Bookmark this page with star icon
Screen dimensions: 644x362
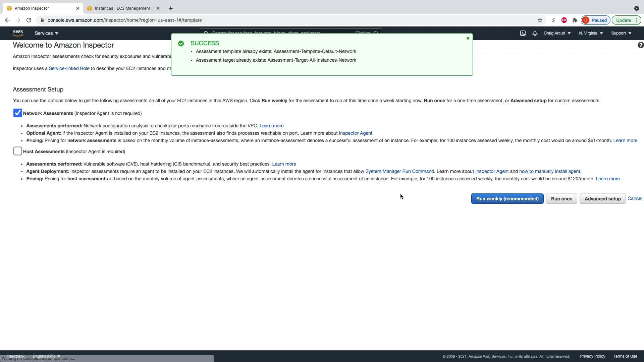pos(540,20)
